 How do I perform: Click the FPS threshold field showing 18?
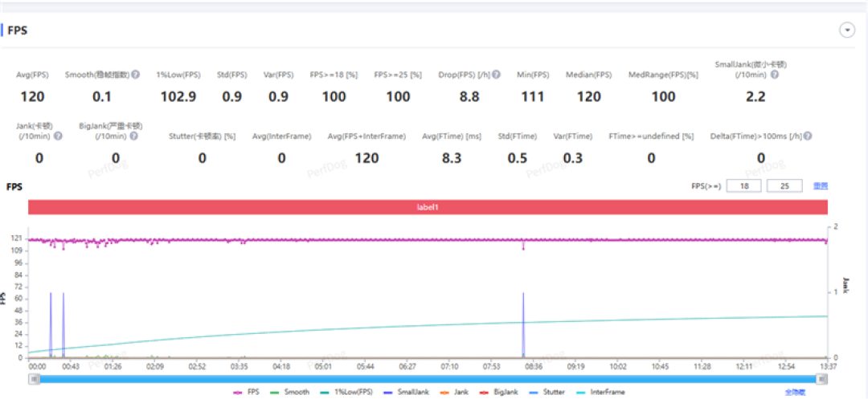point(743,186)
